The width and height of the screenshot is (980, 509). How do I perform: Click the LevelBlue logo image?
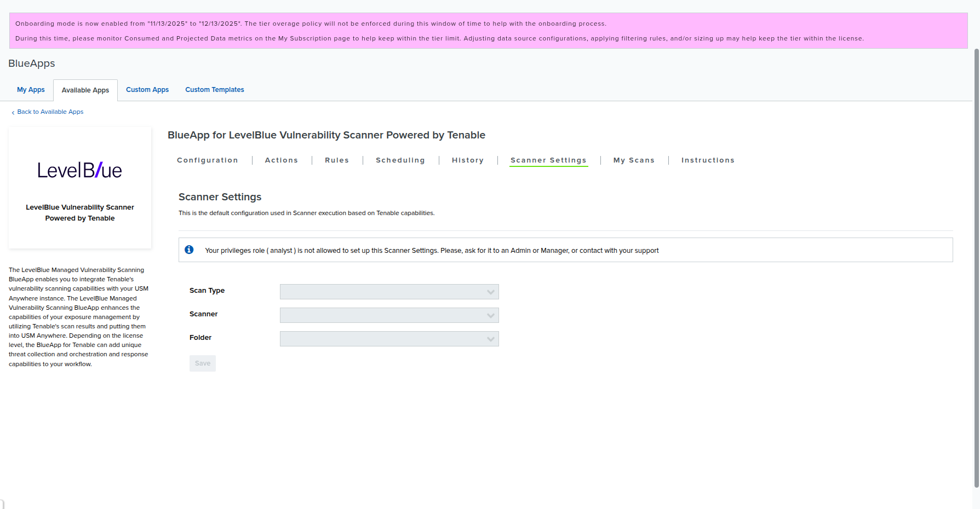(80, 170)
